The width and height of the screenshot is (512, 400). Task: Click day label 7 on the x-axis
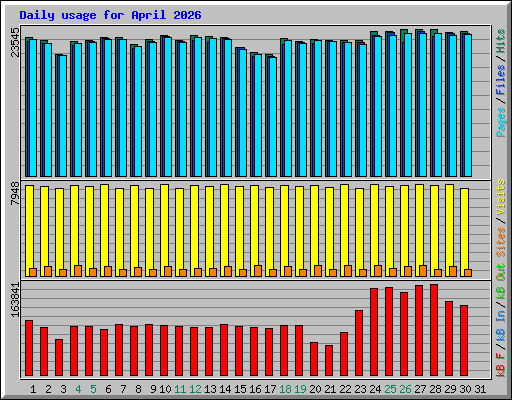click(123, 389)
